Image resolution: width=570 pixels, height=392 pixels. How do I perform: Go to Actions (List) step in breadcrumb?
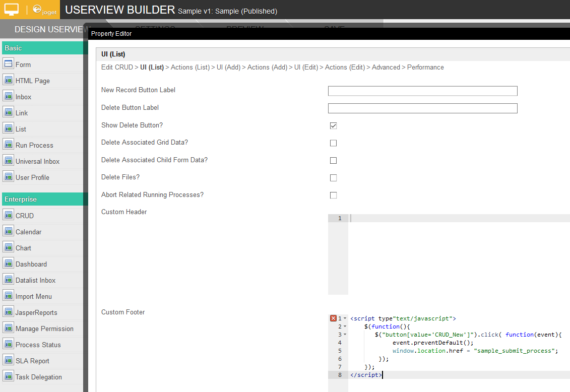[x=190, y=67]
